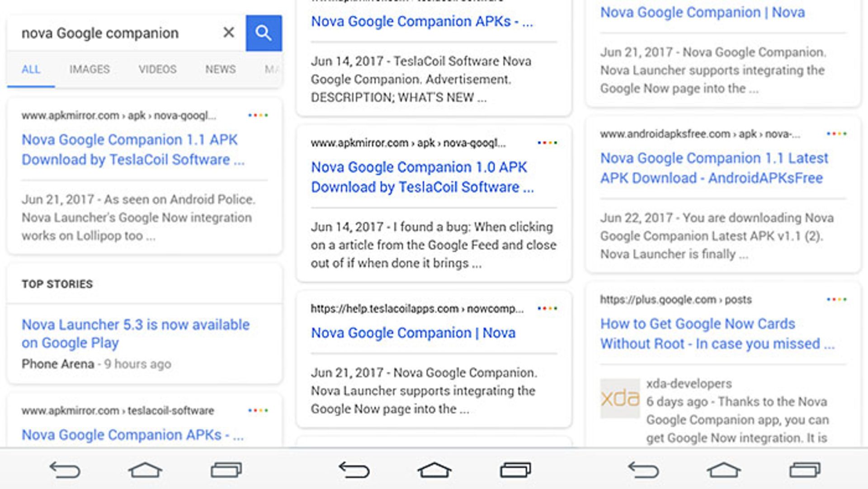Switch to the NEWS tab
This screenshot has height=489, width=868.
point(221,69)
